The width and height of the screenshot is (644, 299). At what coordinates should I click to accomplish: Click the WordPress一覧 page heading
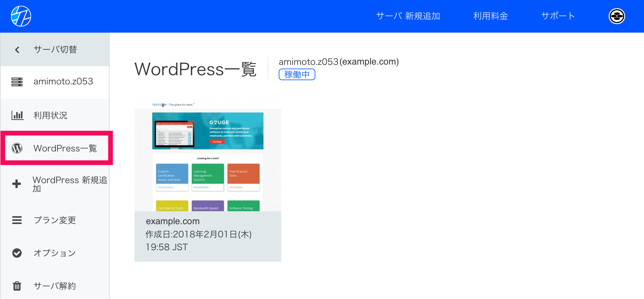(x=195, y=69)
